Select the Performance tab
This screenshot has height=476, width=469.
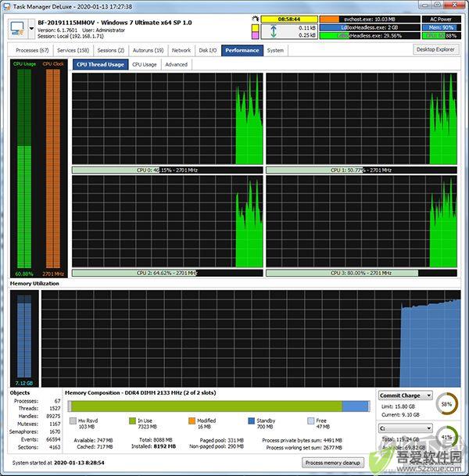coord(242,50)
